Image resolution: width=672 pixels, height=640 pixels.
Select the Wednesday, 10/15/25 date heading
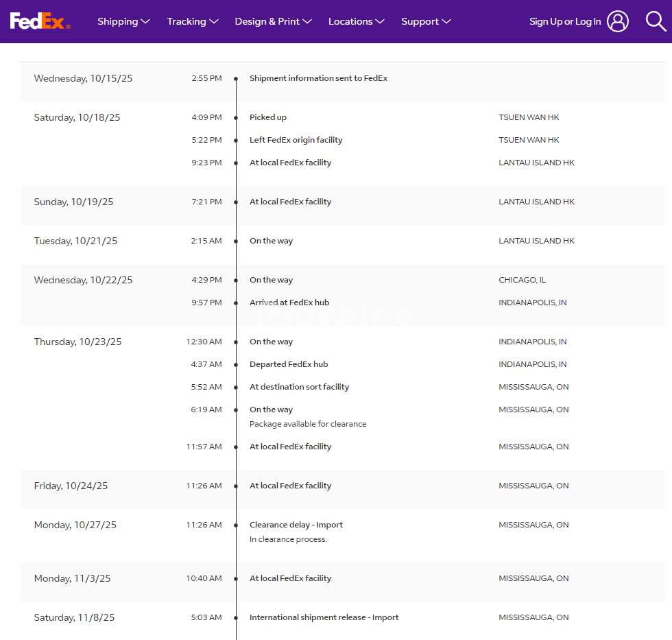pos(83,78)
